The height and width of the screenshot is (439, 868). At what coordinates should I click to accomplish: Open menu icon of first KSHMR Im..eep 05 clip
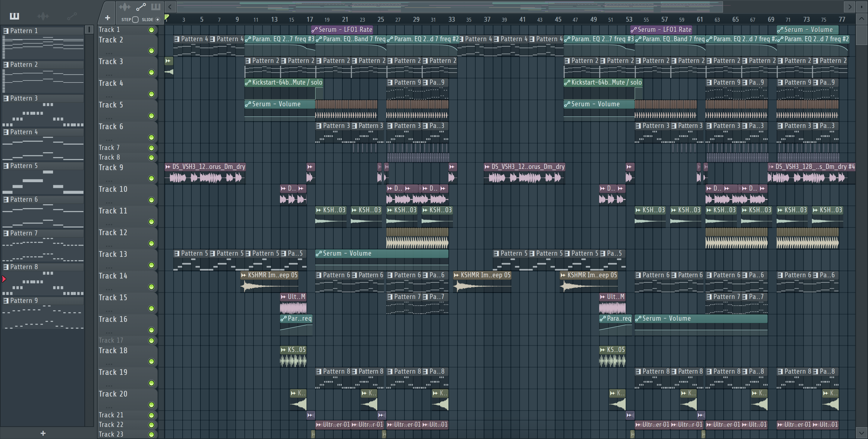(244, 275)
